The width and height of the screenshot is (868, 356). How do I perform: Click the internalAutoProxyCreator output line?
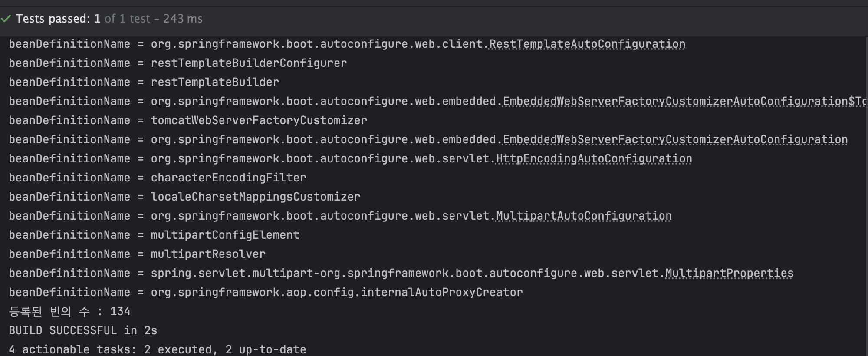(x=266, y=293)
